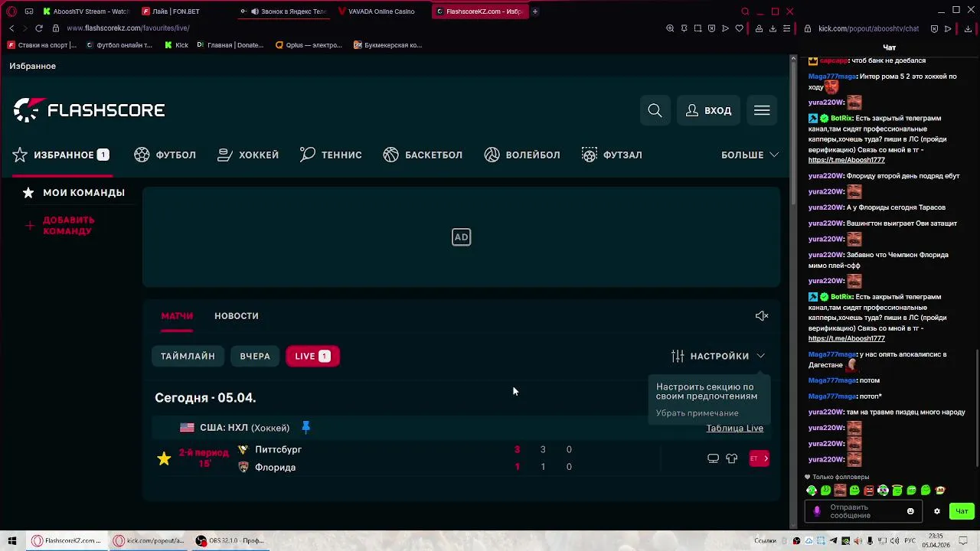Open a new browser tab with the plus
Viewport: 980px width, 551px height.
pyautogui.click(x=534, y=11)
